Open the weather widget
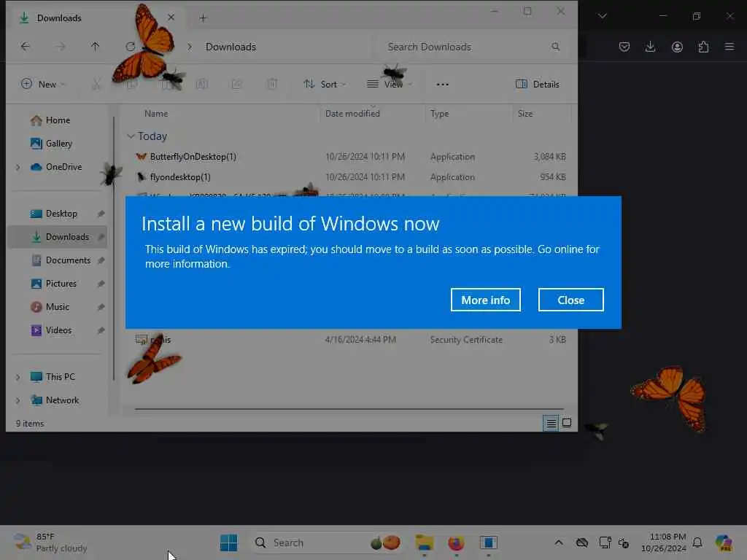Image resolution: width=747 pixels, height=560 pixels. 50,542
